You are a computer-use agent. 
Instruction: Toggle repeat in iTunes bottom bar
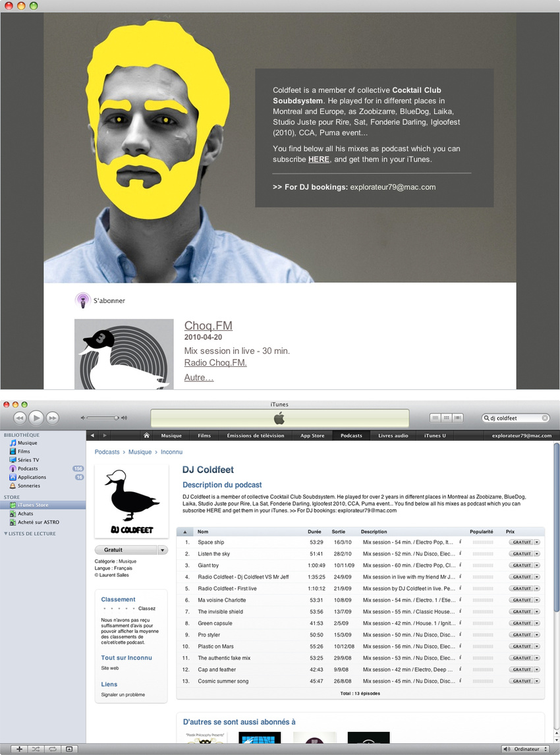pos(53,748)
